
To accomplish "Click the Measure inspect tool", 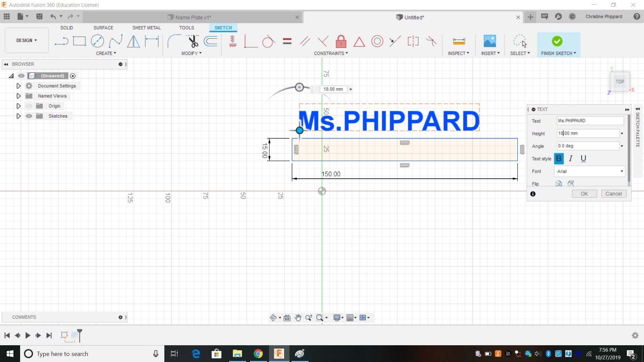I will (459, 41).
